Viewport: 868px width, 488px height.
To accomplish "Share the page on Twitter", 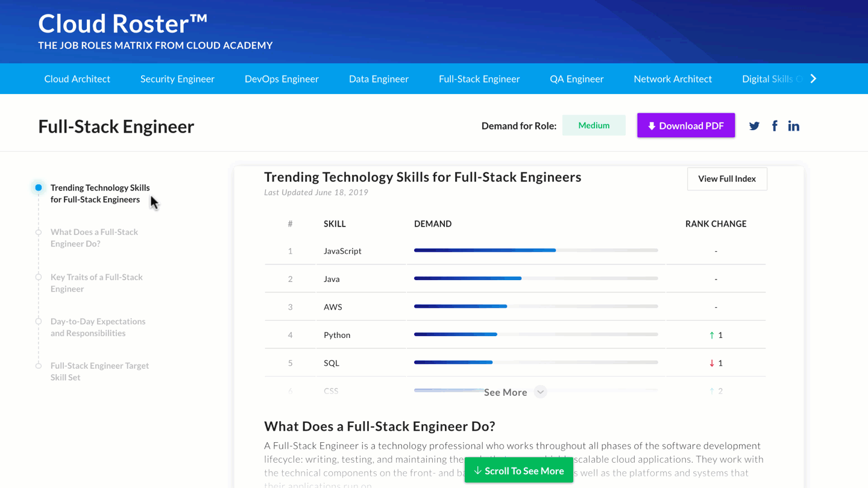I will tap(754, 126).
